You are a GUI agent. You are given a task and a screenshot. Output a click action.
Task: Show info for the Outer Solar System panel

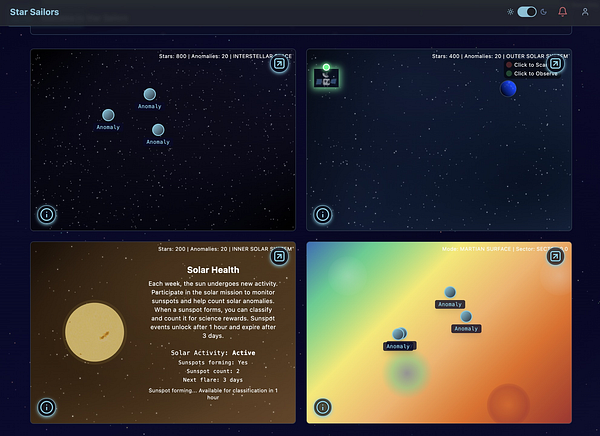323,214
